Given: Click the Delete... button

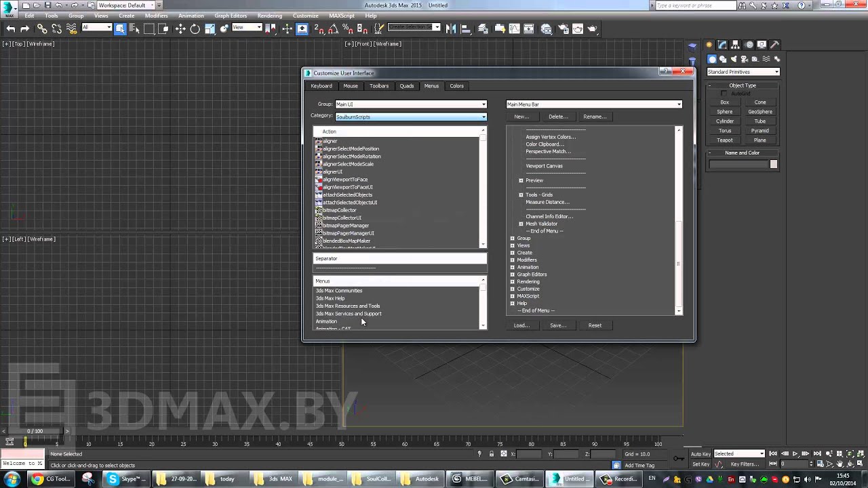Looking at the screenshot, I should (558, 117).
